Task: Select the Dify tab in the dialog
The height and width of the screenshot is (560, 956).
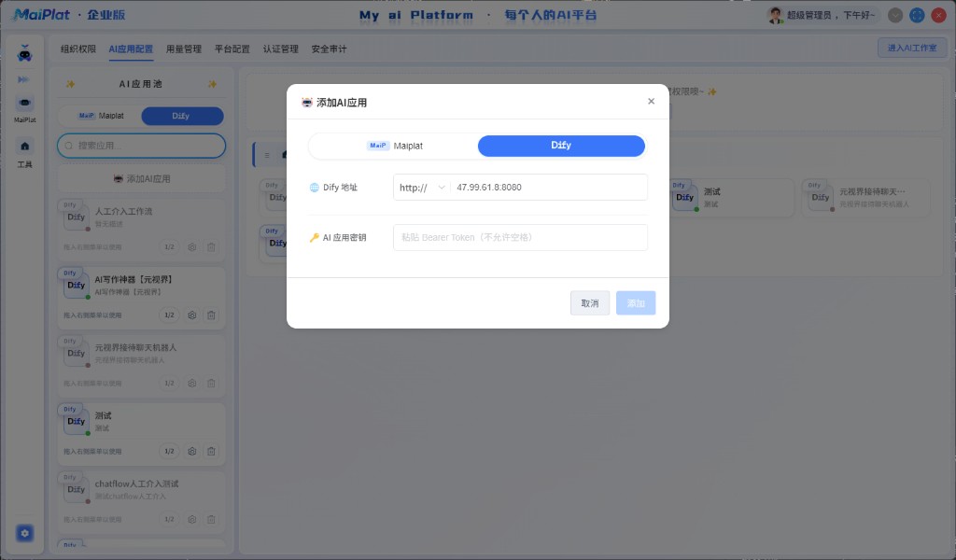Action: coord(561,146)
